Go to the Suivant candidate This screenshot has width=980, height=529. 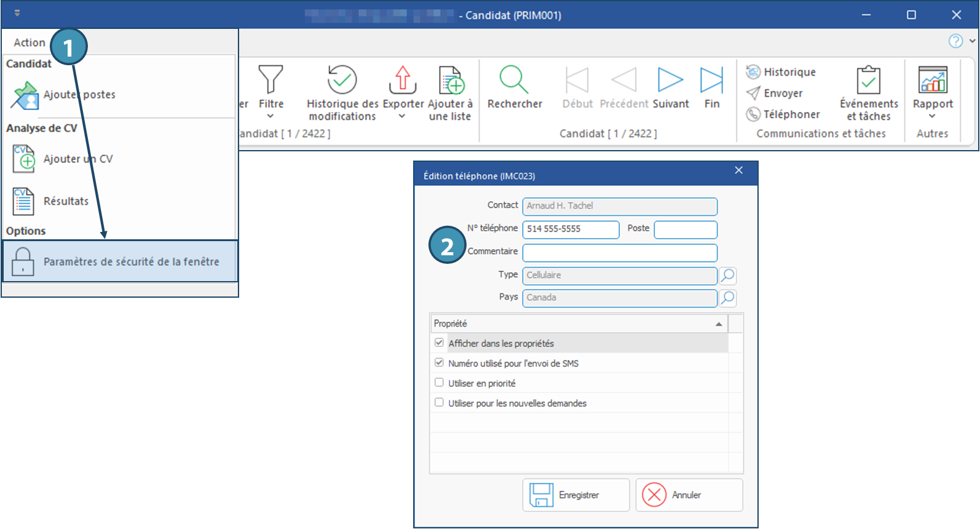click(x=670, y=81)
